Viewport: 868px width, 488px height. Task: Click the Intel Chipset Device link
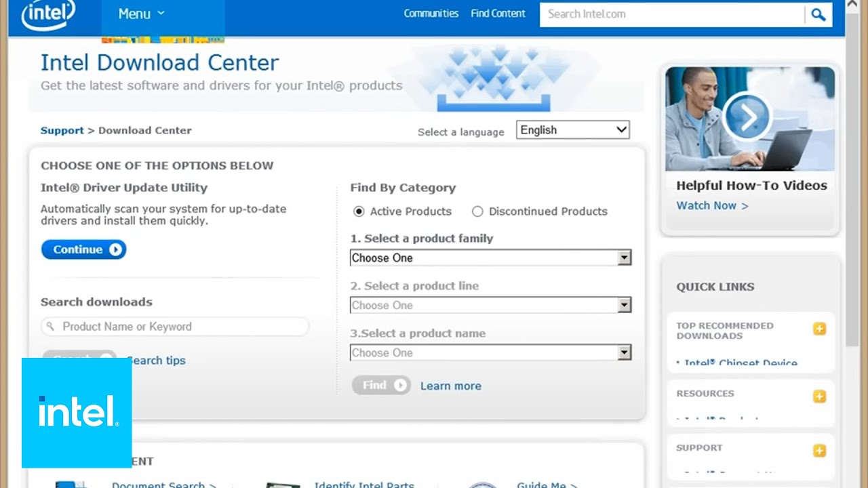pos(741,363)
